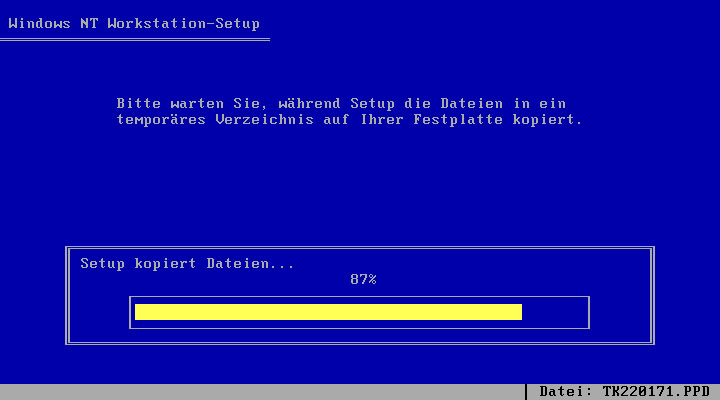This screenshot has width=720, height=400.
Task: Click the 'Datei:' label in the status bar
Action: click(566, 391)
